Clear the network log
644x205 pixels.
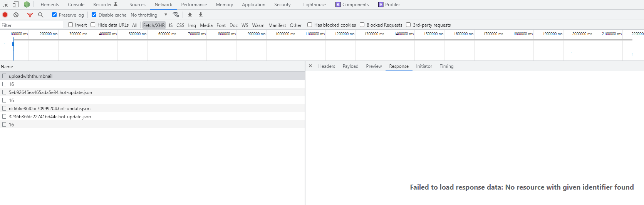(16, 15)
